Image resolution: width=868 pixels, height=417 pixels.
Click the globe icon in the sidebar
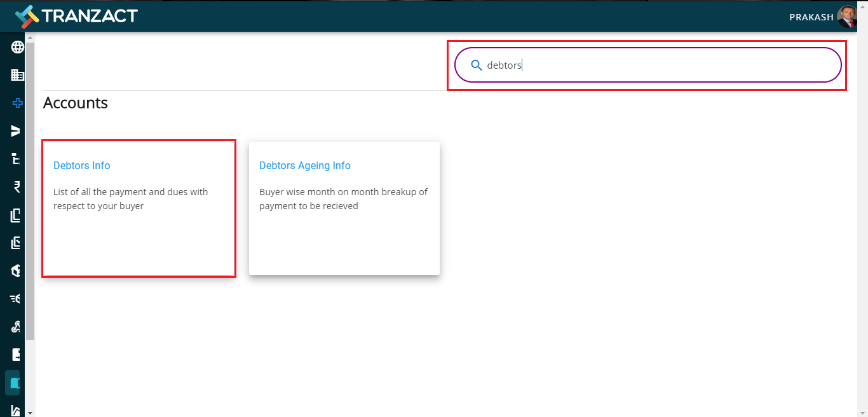pos(17,47)
